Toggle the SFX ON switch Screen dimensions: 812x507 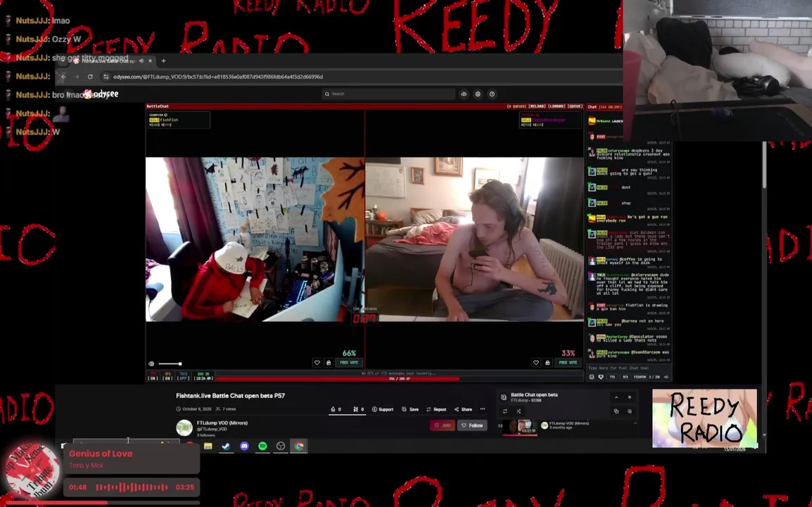[167, 376]
